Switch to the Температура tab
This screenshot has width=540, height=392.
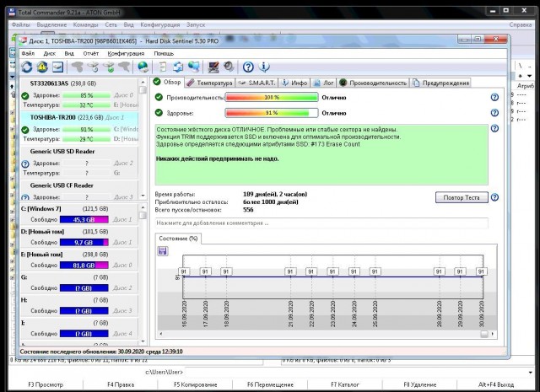[x=210, y=83]
